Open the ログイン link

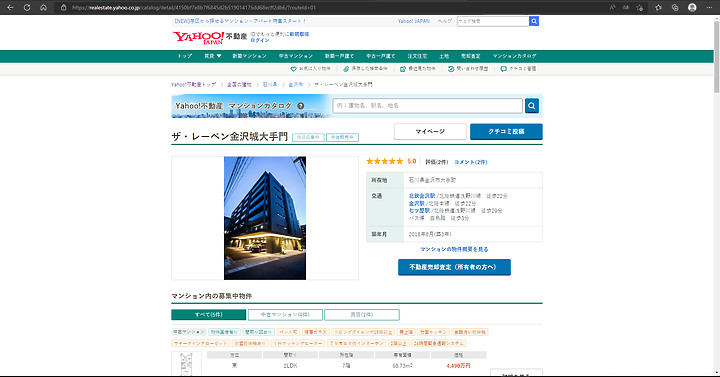click(x=260, y=40)
